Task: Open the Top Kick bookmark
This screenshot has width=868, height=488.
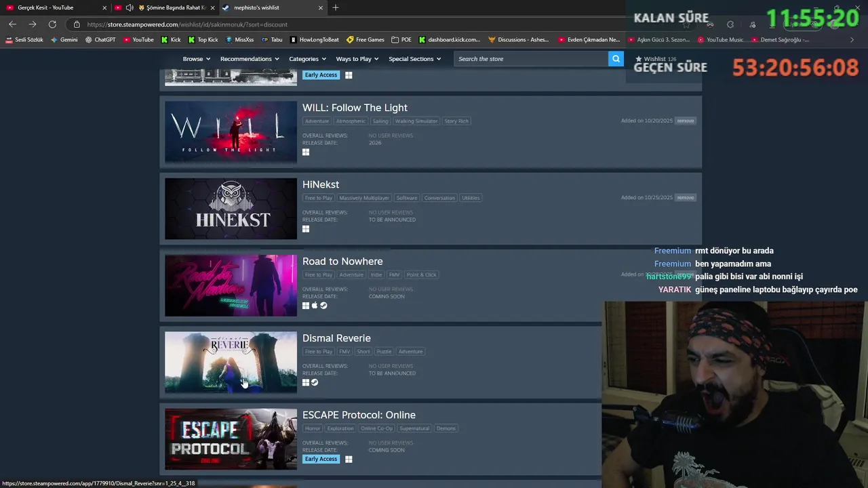Action: [x=203, y=40]
